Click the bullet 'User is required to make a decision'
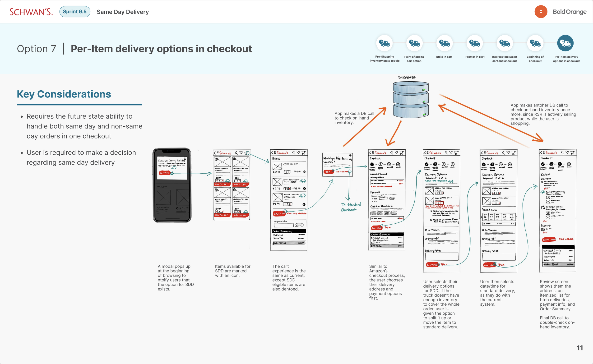593x364 pixels. [81, 157]
